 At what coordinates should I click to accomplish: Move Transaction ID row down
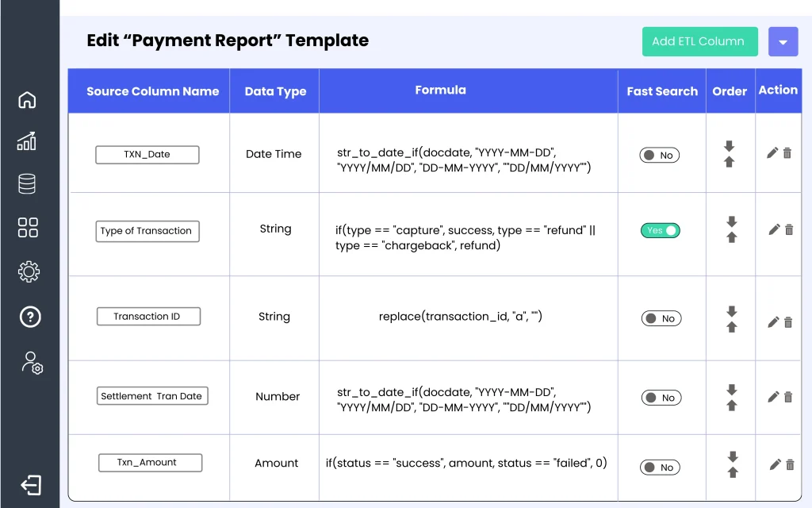point(731,311)
